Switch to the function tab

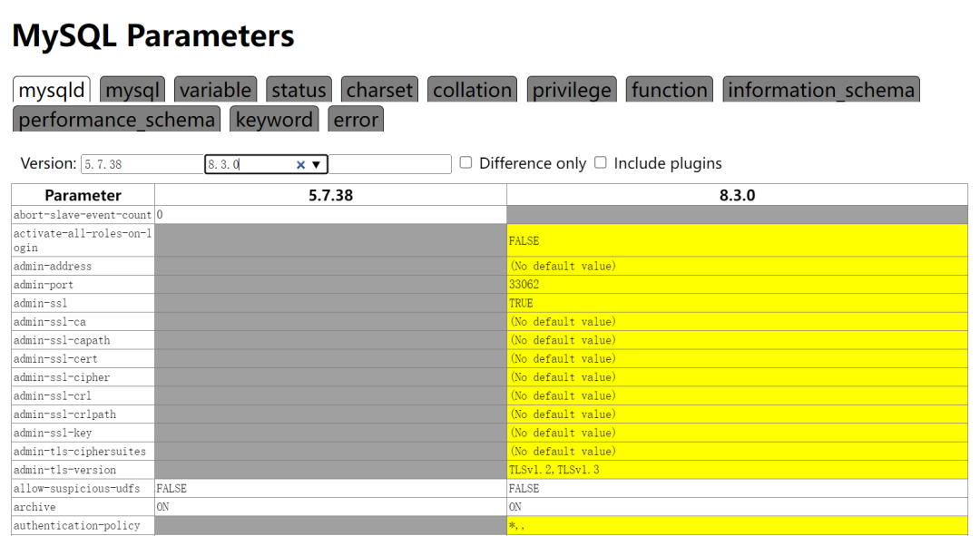click(x=670, y=89)
